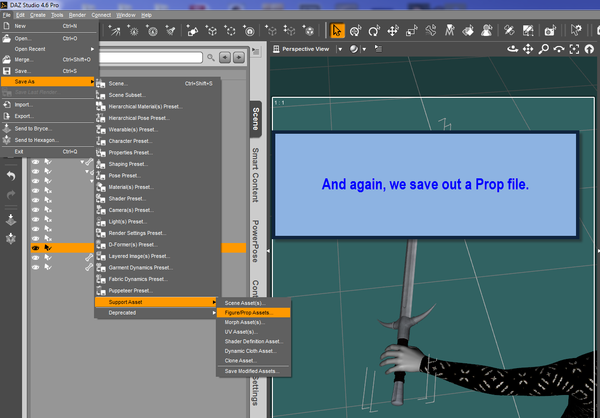Select the Scene tab

point(256,119)
